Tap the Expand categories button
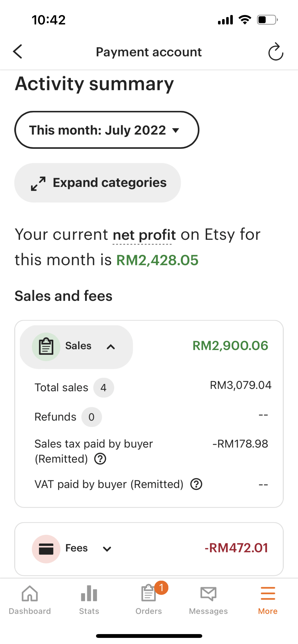 (98, 183)
